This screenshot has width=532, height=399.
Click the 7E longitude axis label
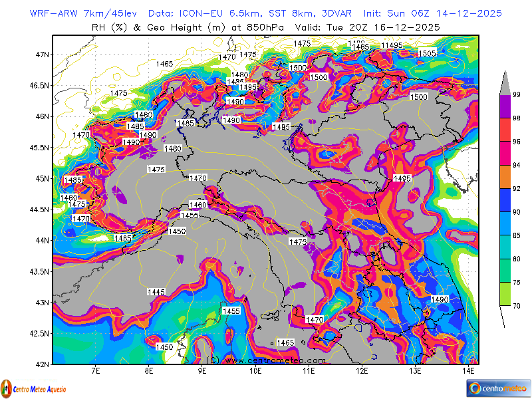click(96, 370)
